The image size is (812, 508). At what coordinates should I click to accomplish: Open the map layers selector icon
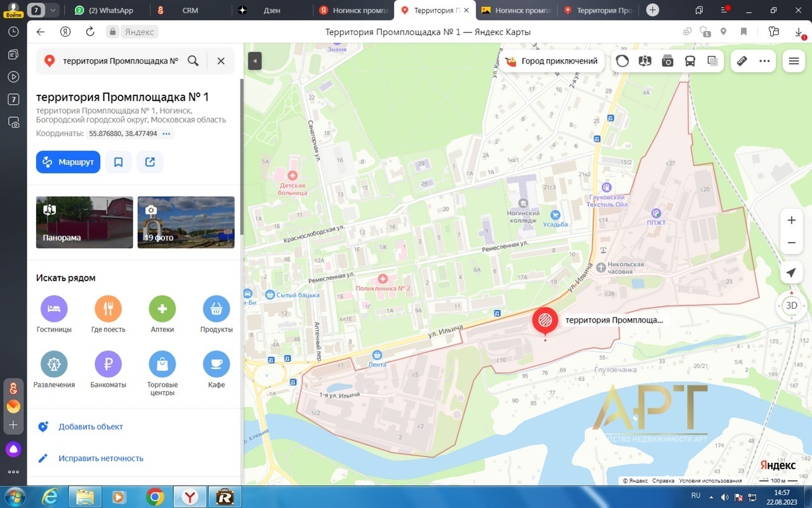[712, 61]
